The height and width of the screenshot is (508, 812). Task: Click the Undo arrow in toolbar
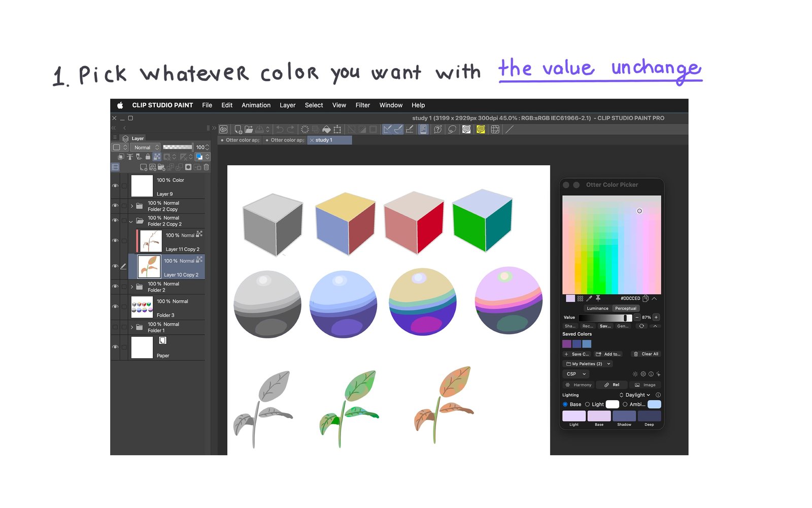280,130
